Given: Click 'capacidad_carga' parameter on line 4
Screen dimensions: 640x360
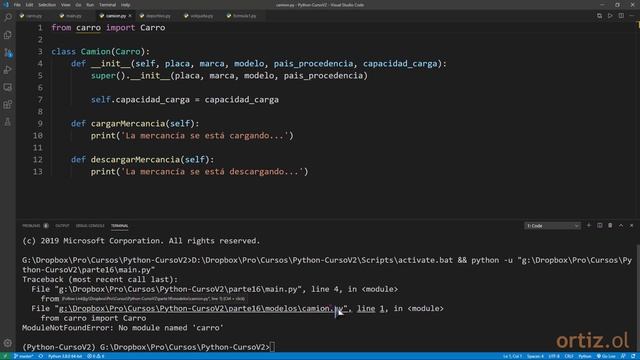Looking at the screenshot, I should pos(400,64).
